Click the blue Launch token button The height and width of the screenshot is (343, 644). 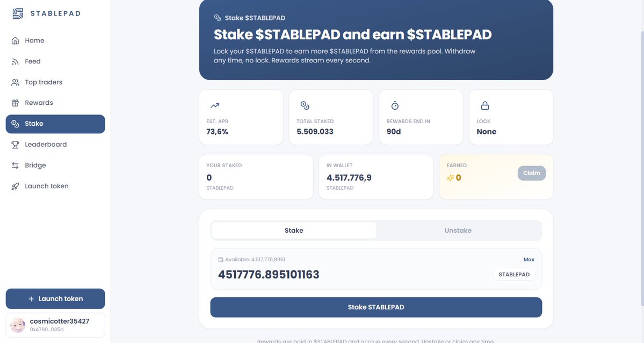pyautogui.click(x=55, y=299)
